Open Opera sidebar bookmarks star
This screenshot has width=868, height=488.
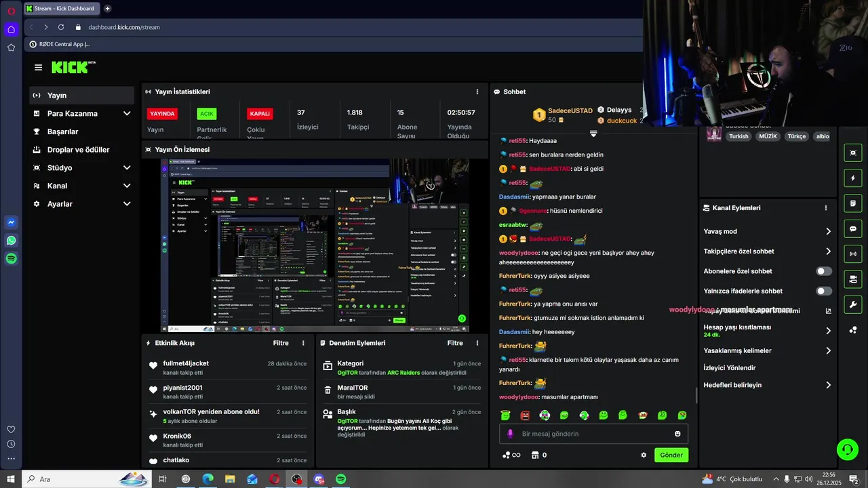pyautogui.click(x=12, y=47)
